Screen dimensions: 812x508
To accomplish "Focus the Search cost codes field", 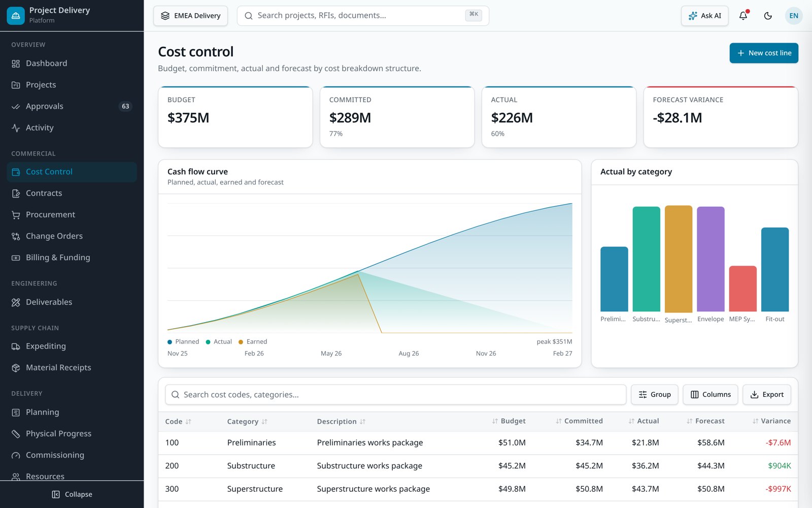I will 395,395.
